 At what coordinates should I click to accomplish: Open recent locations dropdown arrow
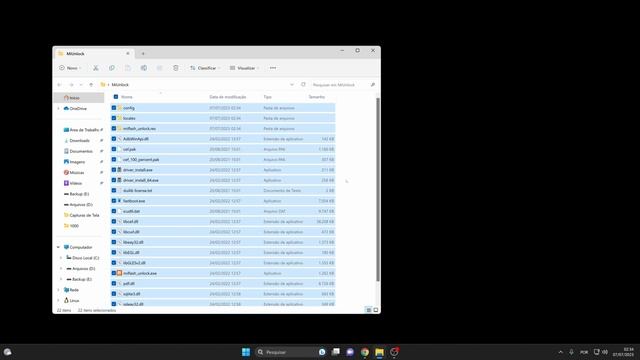point(81,84)
